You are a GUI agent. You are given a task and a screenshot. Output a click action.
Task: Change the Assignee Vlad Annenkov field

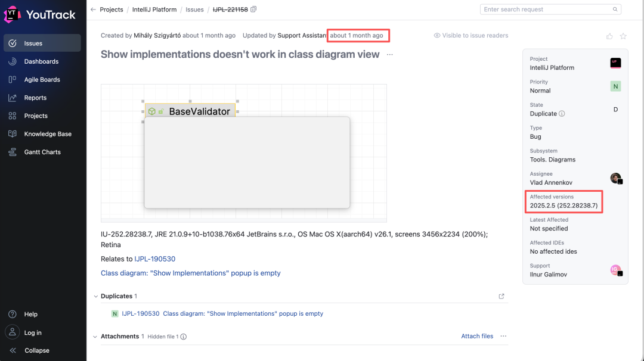551,182
